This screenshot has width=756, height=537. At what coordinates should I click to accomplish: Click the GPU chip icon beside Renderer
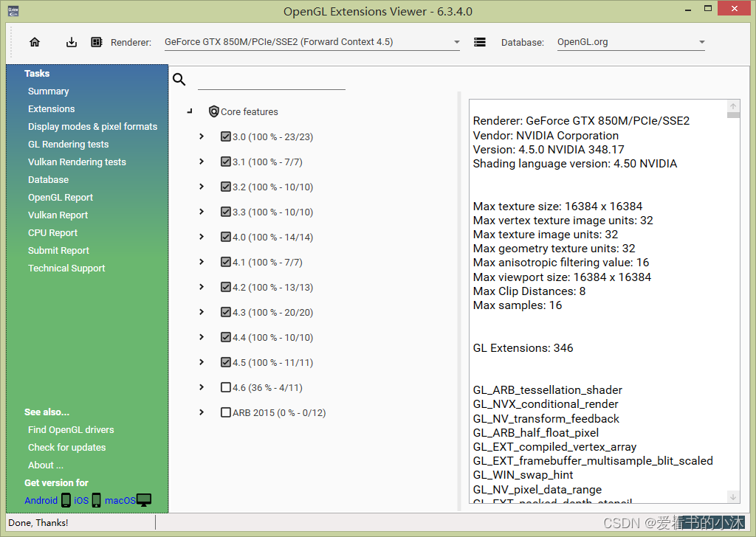point(97,42)
